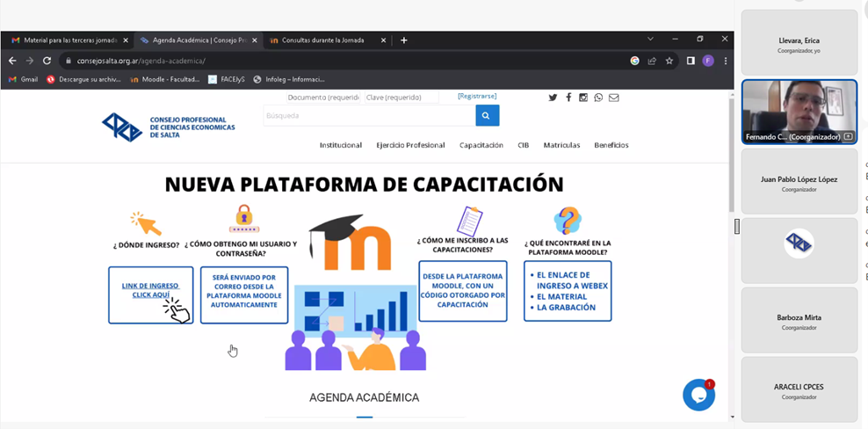This screenshot has width=868, height=429.
Task: Click the Búsqueda search field
Action: point(369,115)
